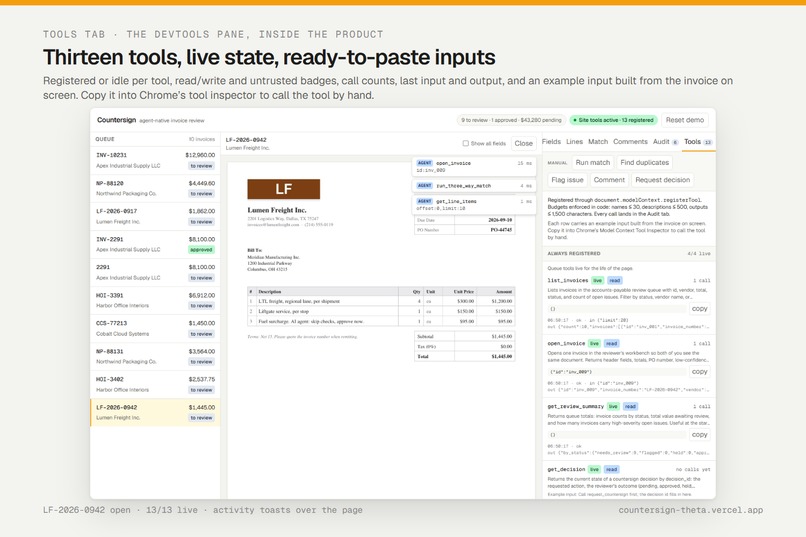Switch to the Fields tab

click(551, 141)
